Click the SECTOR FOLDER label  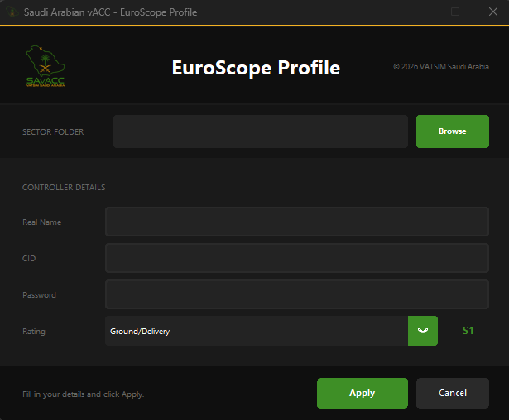tap(53, 132)
